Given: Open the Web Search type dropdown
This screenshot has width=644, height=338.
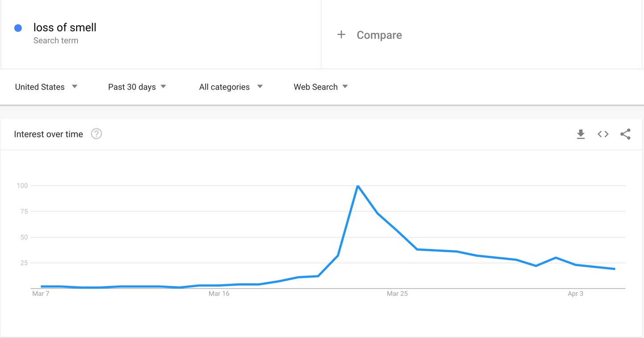Looking at the screenshot, I should (x=321, y=87).
